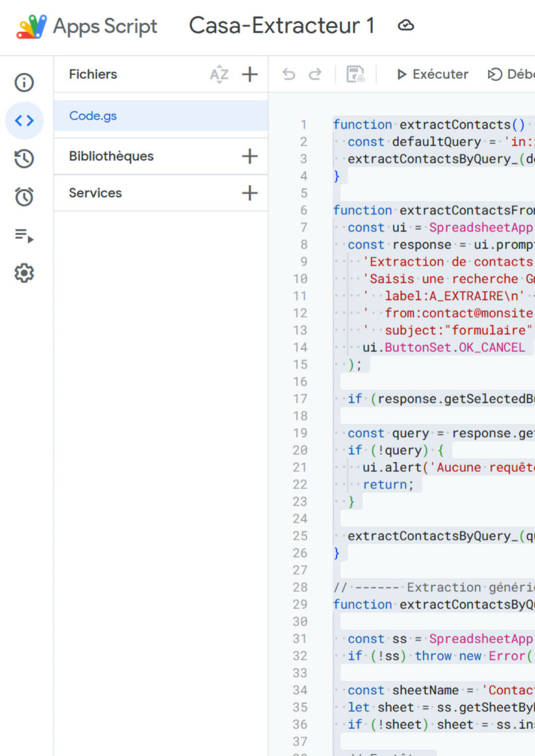Add a new file with plus icon
The width and height of the screenshot is (535, 756).
249,74
